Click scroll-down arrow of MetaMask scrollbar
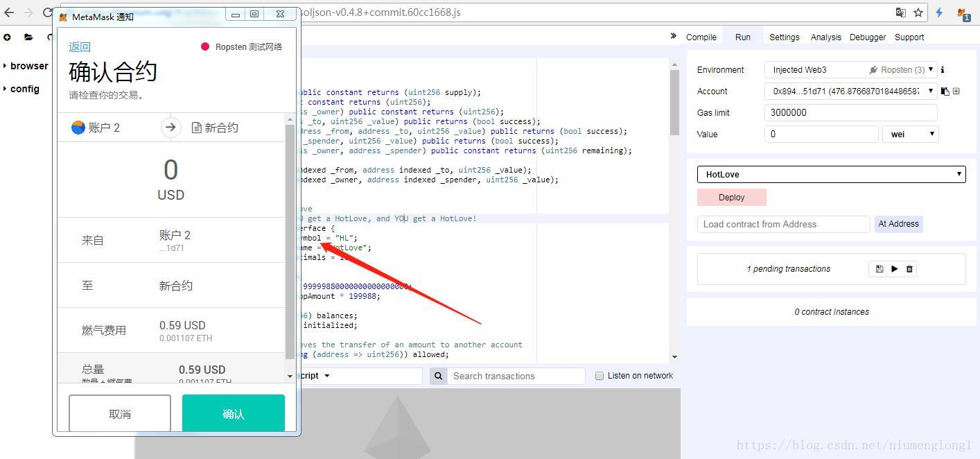The width and height of the screenshot is (980, 459). (x=290, y=376)
